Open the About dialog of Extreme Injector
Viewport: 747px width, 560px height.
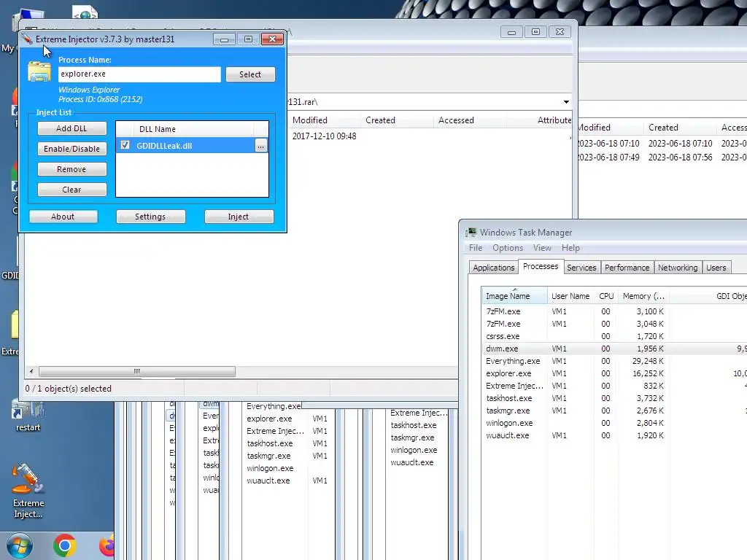click(63, 217)
